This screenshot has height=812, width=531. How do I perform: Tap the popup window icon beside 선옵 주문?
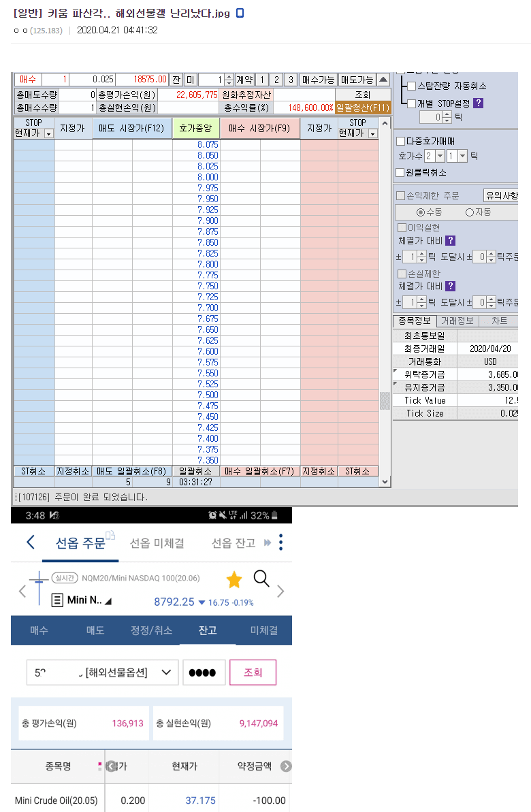tap(110, 535)
